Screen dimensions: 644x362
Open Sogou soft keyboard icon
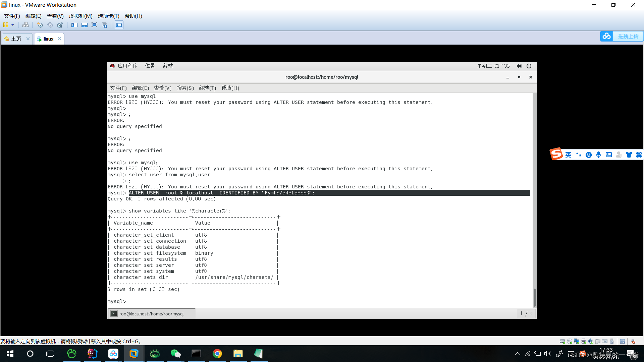click(609, 155)
